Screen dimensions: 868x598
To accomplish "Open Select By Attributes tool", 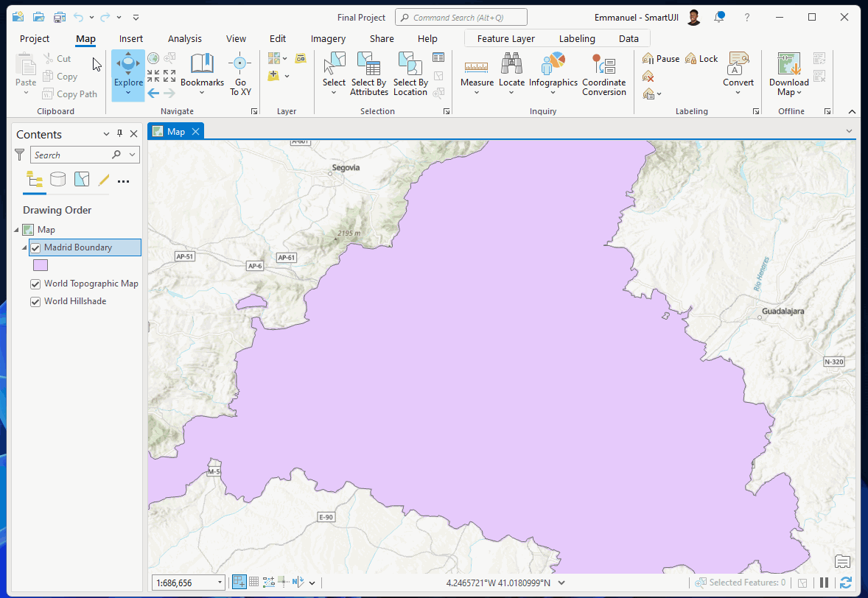I will point(369,72).
